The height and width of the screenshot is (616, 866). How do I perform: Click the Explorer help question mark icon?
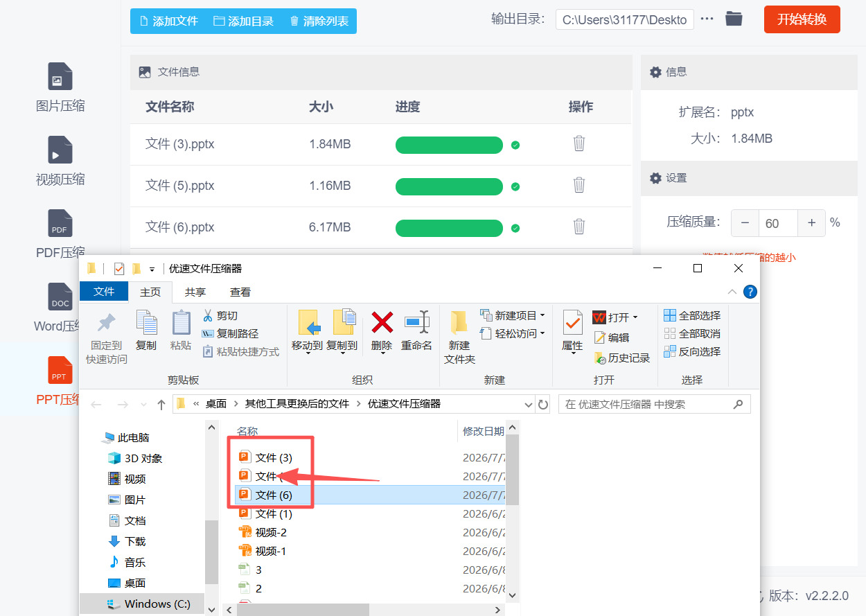coord(750,292)
